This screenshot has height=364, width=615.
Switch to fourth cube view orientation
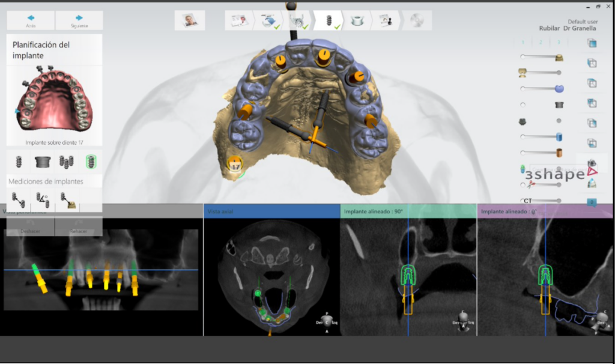point(592,103)
